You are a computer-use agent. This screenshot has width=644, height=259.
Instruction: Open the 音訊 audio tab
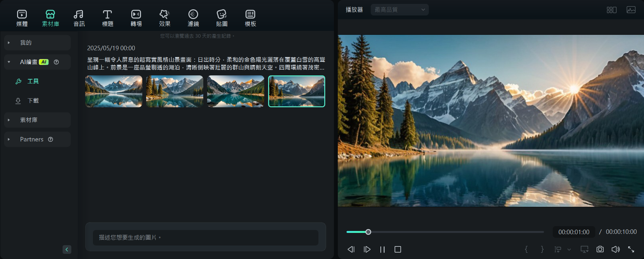coord(79,18)
